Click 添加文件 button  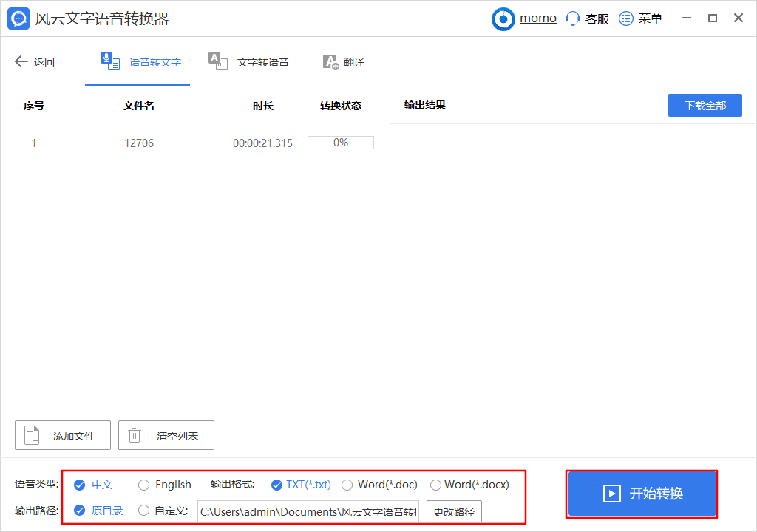click(63, 435)
